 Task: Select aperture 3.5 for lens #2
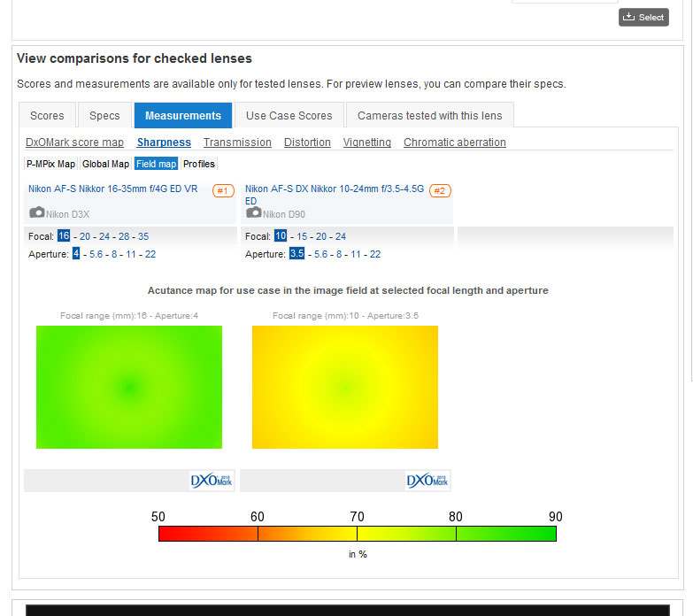pyautogui.click(x=297, y=254)
